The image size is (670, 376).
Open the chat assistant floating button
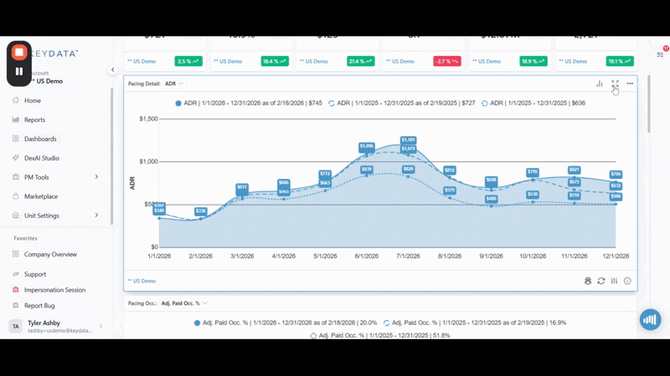tap(650, 320)
